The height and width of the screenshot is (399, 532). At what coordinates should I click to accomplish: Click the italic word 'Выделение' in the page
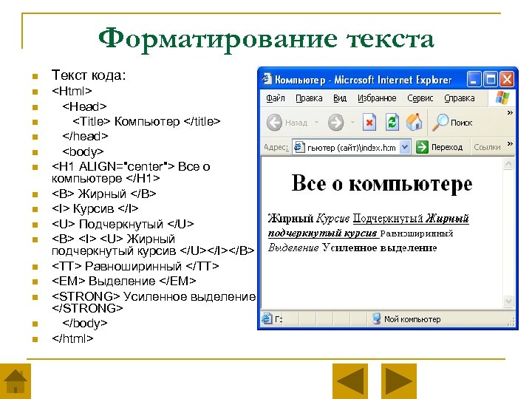(x=293, y=248)
